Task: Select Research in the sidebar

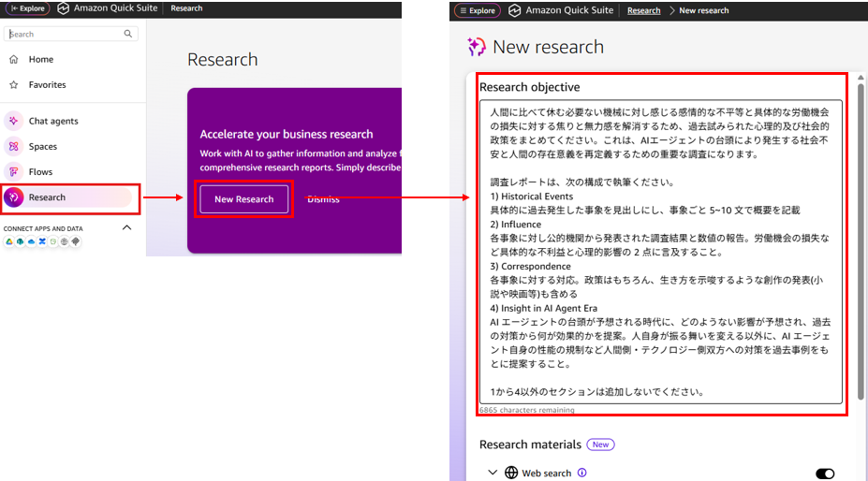Action: [x=68, y=197]
